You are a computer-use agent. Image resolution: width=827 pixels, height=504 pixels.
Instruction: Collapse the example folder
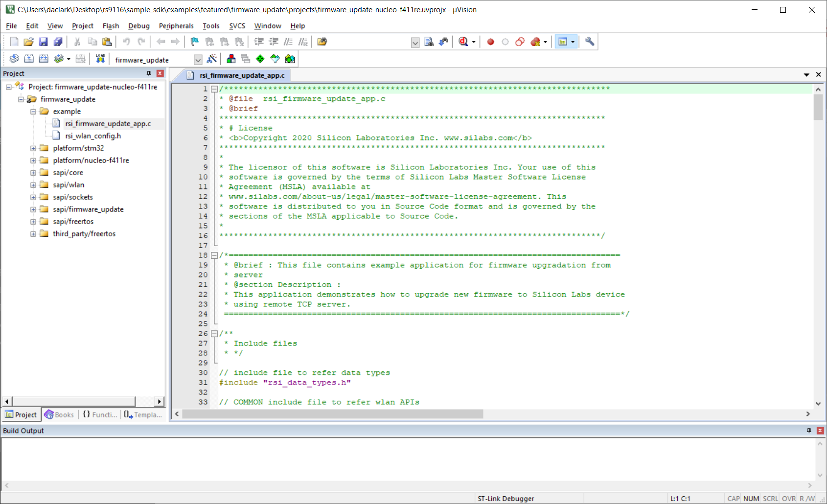pyautogui.click(x=33, y=111)
